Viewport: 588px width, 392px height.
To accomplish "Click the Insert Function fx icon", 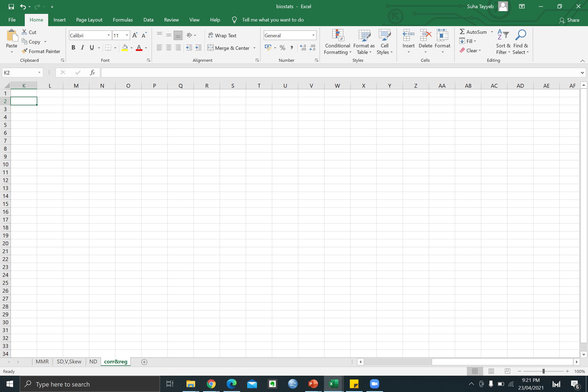I will 92,72.
